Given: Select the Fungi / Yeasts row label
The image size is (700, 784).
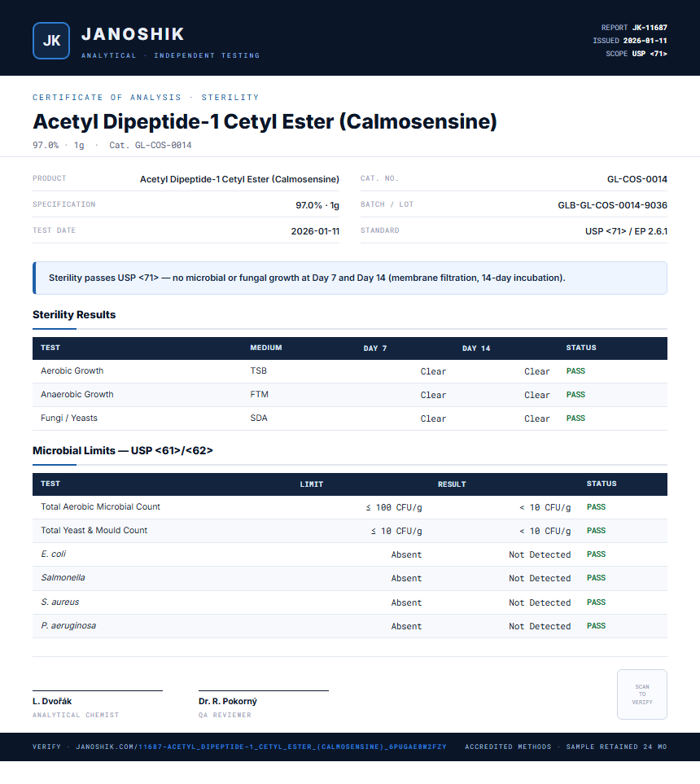Looking at the screenshot, I should pyautogui.click(x=69, y=418).
